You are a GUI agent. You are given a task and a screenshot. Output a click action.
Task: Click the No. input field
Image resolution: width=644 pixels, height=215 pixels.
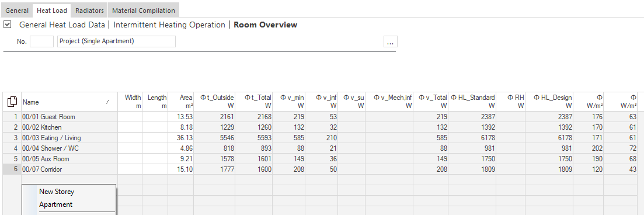(41, 41)
